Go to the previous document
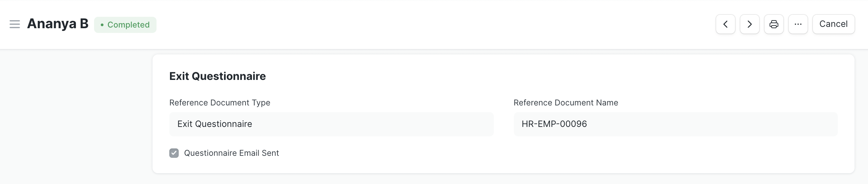868x184 pixels. pos(725,24)
